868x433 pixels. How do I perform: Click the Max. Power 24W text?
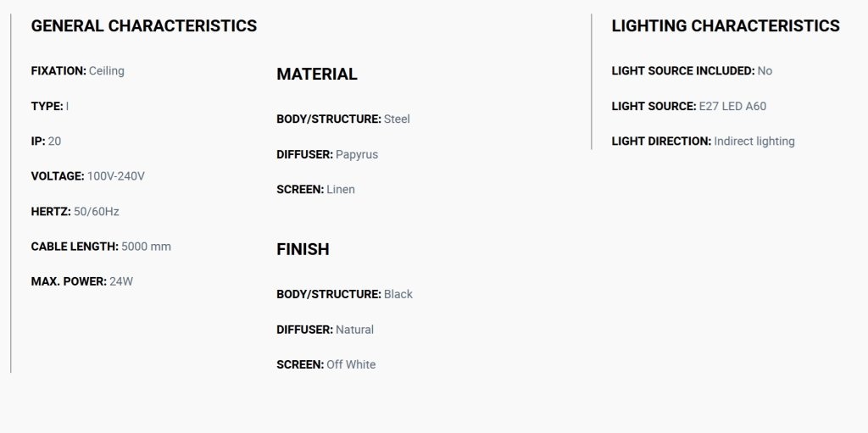[82, 281]
